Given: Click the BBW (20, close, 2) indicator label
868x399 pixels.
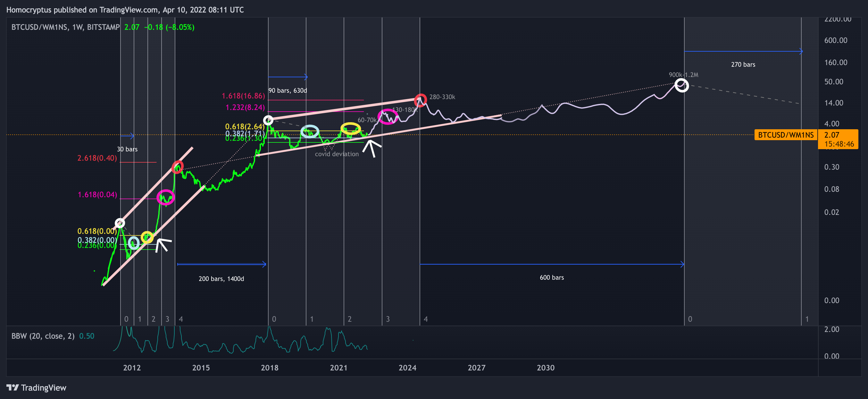Looking at the screenshot, I should (43, 336).
